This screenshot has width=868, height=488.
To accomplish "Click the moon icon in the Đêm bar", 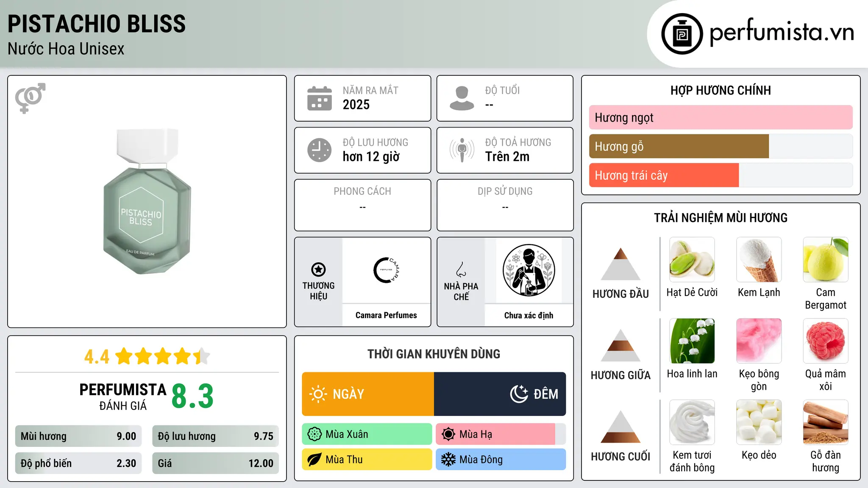I will (519, 394).
